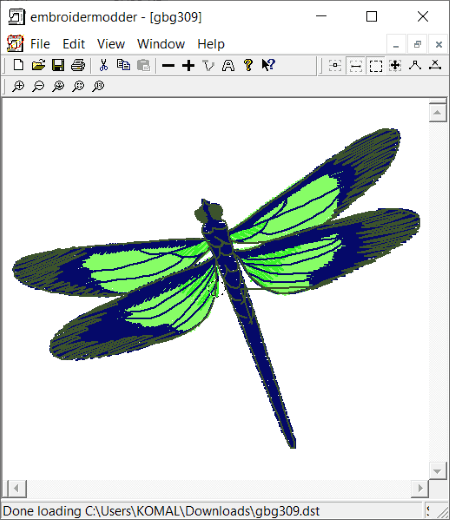Open About via yellow question mark icon
Screen dimensions: 450x520
(x=248, y=65)
